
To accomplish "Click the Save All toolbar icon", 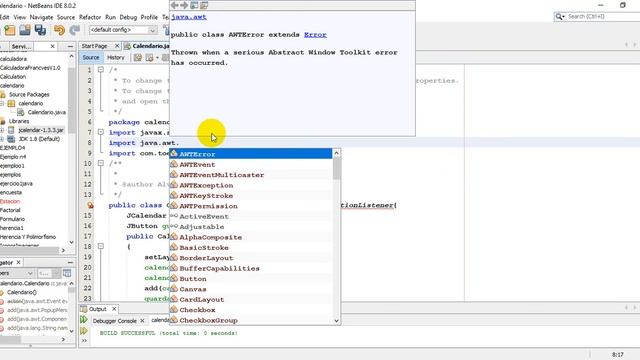I will 40,30.
